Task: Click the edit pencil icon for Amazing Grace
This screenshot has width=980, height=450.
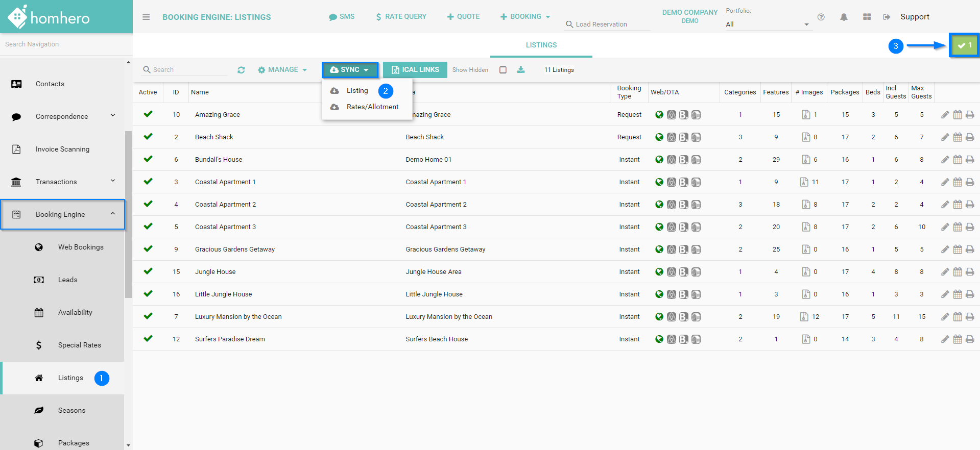Action: (945, 115)
